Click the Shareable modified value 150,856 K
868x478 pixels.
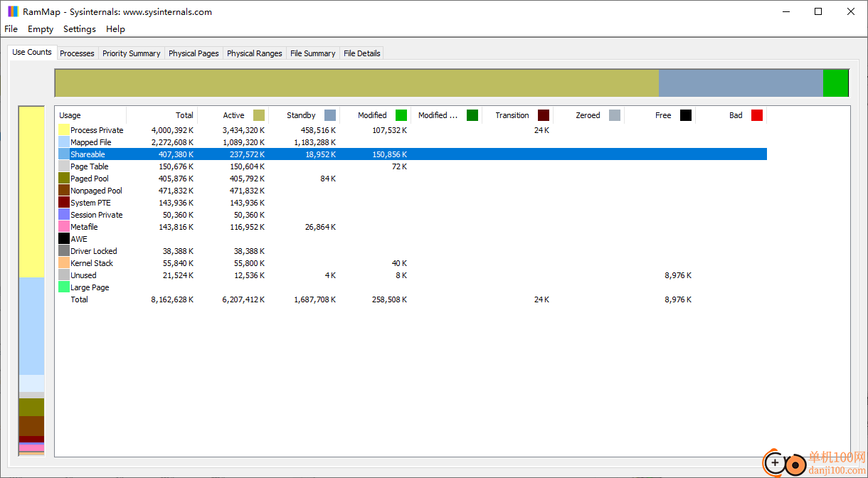389,154
